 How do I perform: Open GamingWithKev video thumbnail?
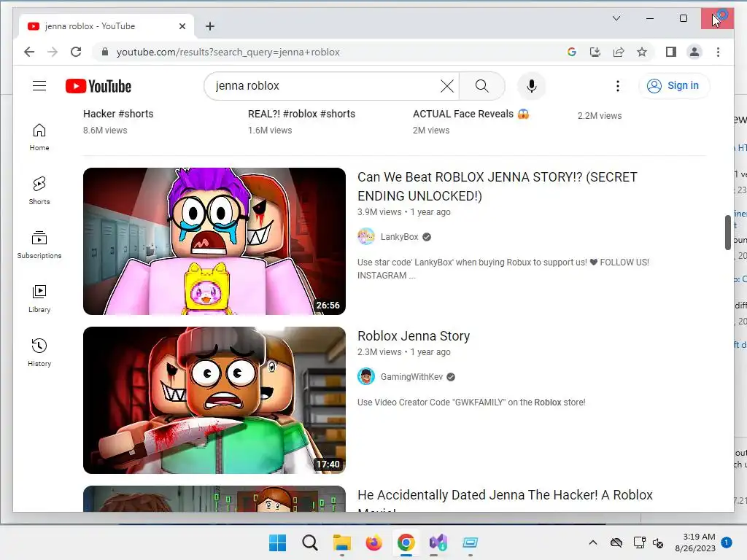pos(214,400)
